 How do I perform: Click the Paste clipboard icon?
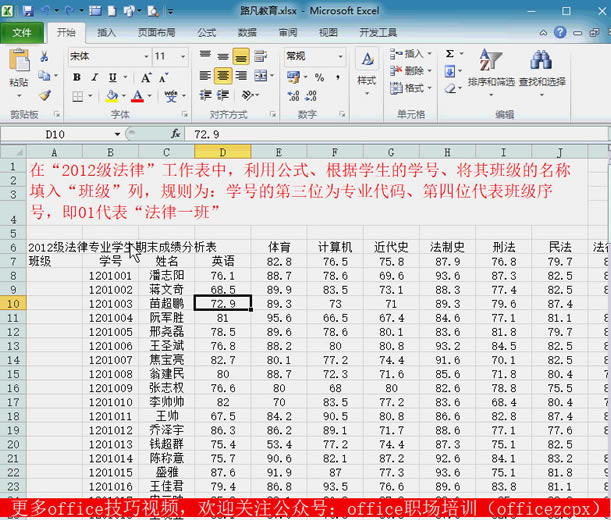(19, 60)
